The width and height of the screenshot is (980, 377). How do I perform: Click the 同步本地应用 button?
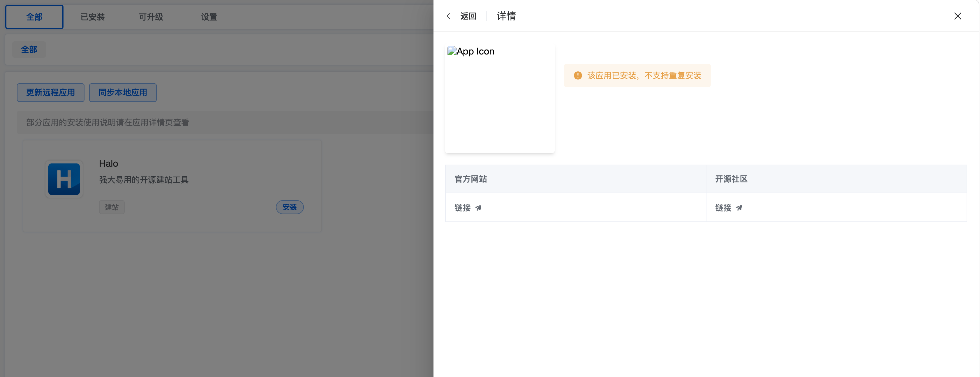[x=123, y=92]
